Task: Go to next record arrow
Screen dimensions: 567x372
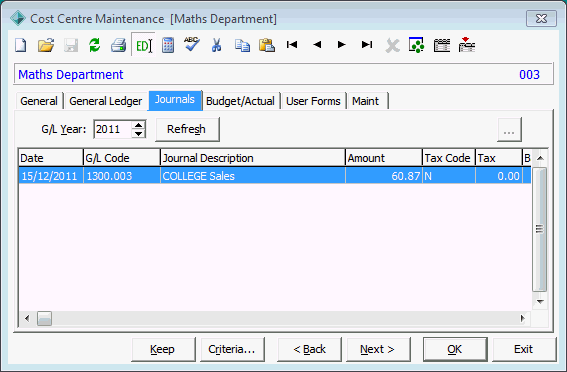Action: point(341,44)
